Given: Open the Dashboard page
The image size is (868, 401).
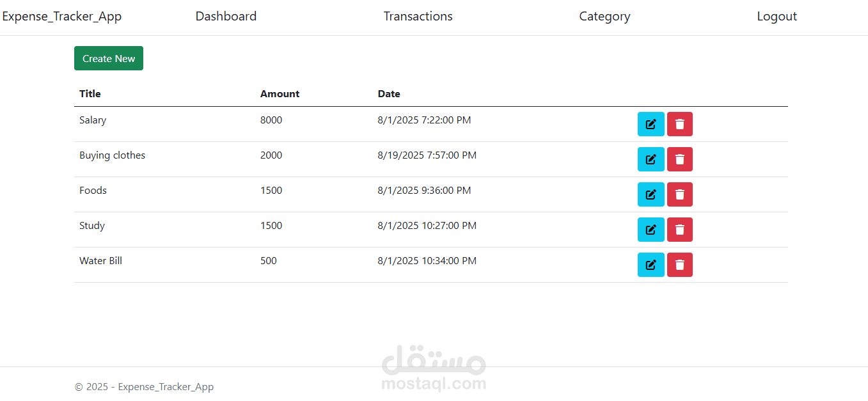Looking at the screenshot, I should tap(226, 17).
